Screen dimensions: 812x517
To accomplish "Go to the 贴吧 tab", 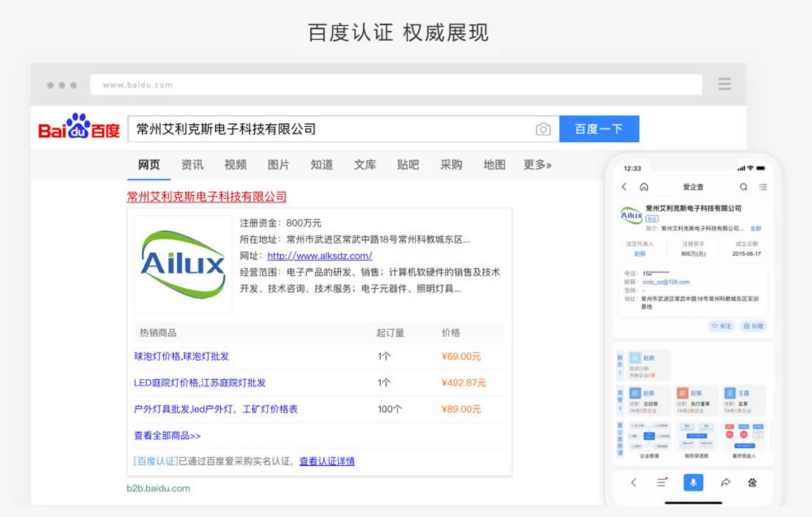I will coord(407,164).
